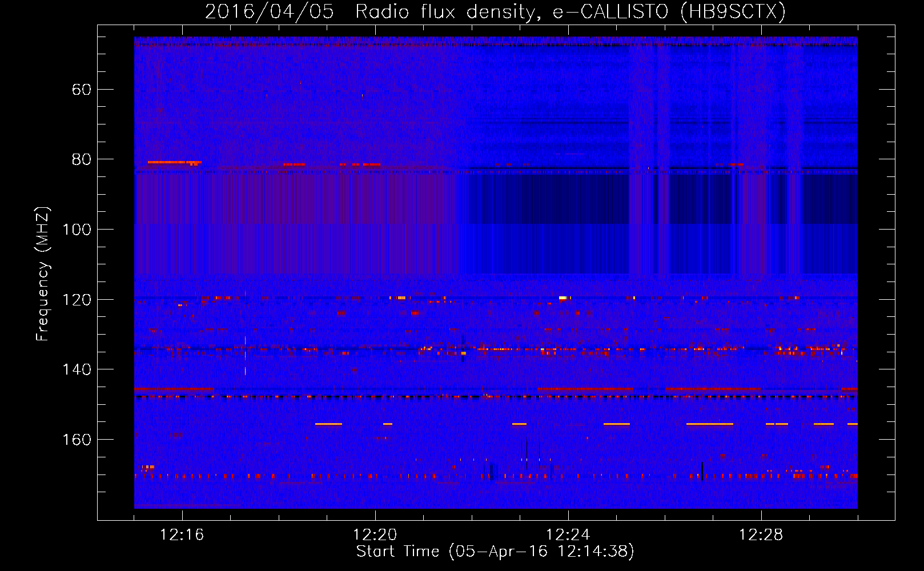Click the 12:16 time tick label
Image resolution: width=924 pixels, height=571 pixels.
point(182,535)
